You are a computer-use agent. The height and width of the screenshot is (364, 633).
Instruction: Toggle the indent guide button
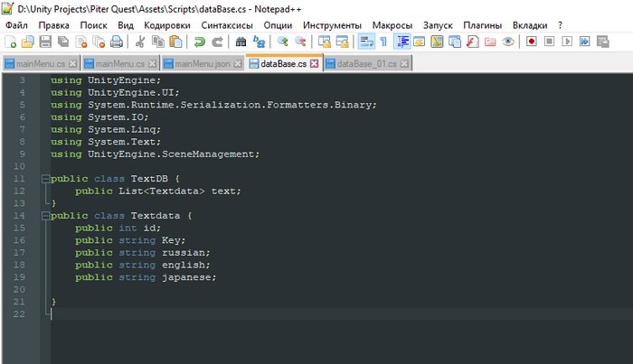click(402, 42)
